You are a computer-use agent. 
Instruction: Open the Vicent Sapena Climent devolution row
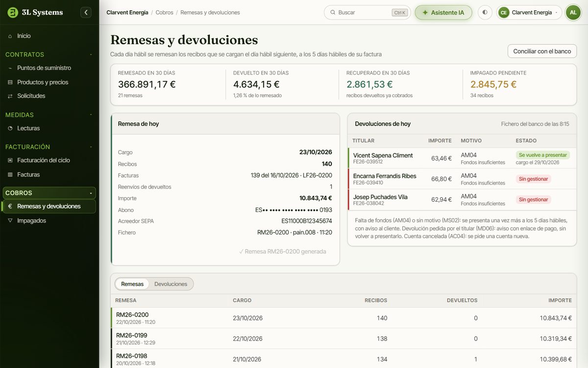[462, 158]
